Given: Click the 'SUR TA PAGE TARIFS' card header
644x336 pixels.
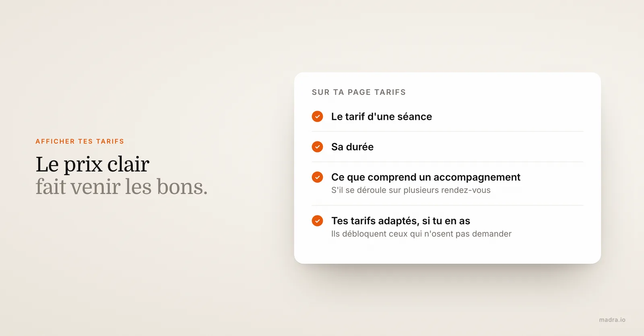Looking at the screenshot, I should [359, 92].
